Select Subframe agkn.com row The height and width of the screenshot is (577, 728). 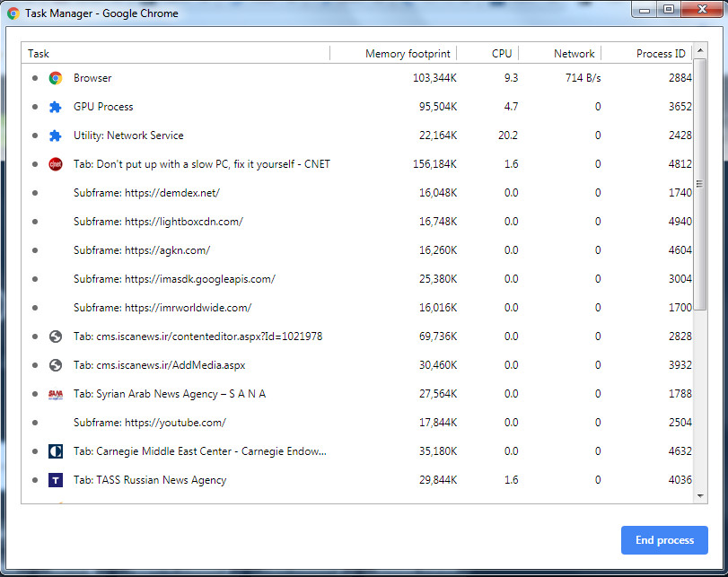click(357, 250)
